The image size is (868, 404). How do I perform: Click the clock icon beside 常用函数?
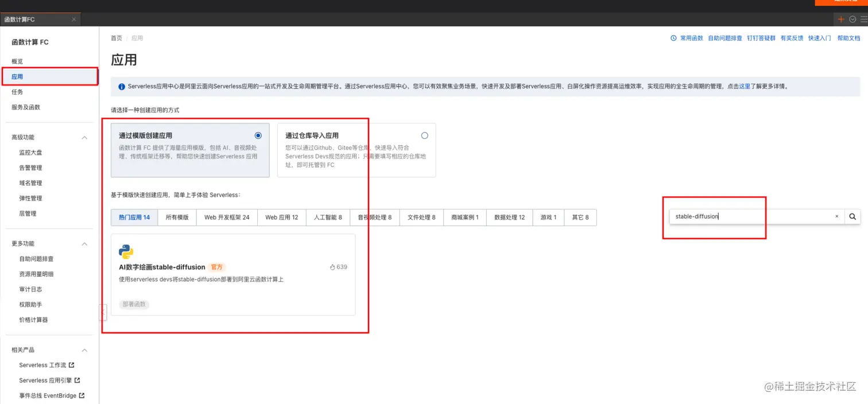click(x=673, y=38)
